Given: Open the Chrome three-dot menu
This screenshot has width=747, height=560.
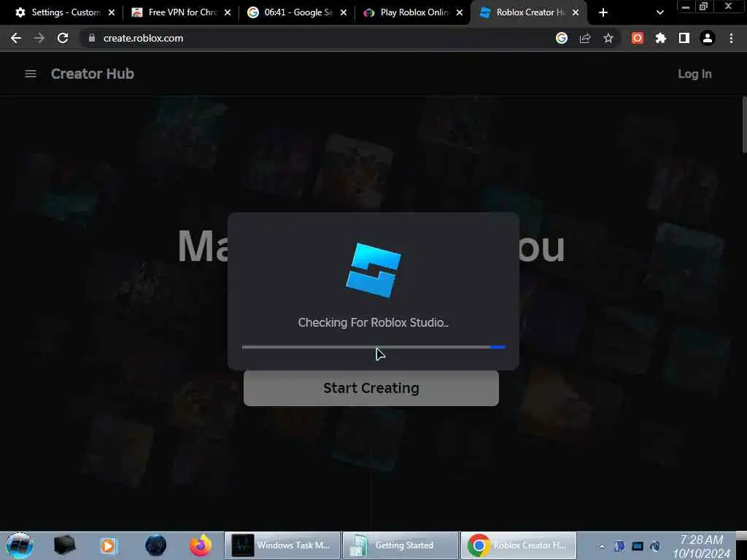Looking at the screenshot, I should tap(731, 38).
